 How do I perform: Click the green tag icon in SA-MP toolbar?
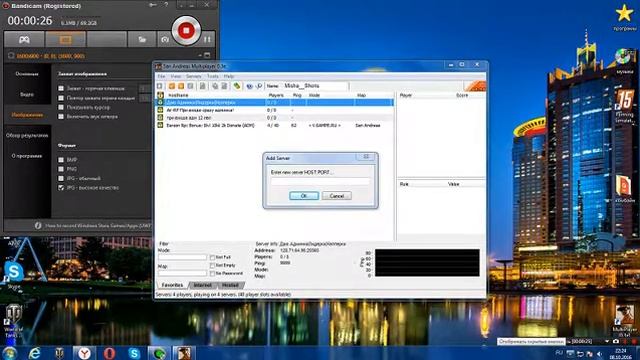click(237, 86)
